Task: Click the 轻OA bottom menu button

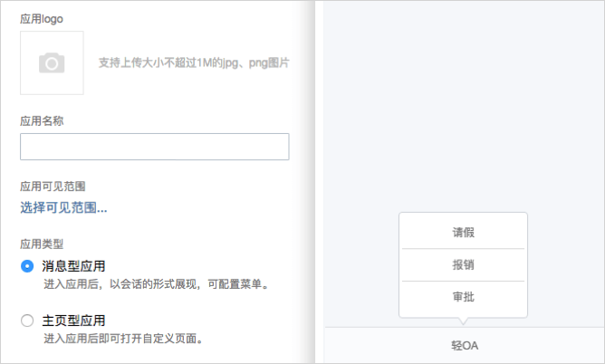Action: coord(465,346)
